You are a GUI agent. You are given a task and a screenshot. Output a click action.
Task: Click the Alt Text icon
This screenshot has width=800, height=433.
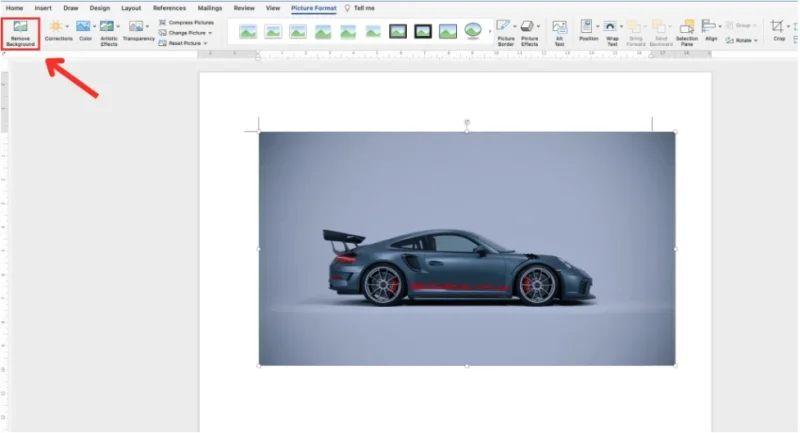559,27
